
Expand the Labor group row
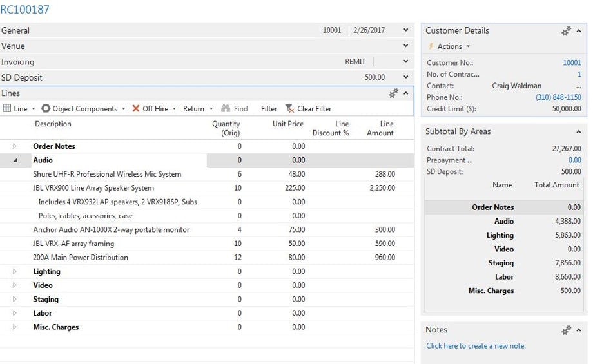15,313
